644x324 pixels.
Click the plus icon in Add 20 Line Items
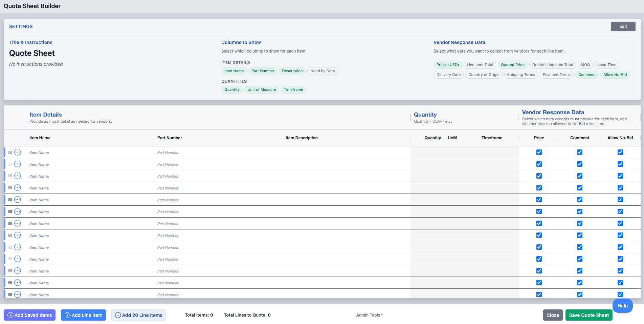click(118, 315)
